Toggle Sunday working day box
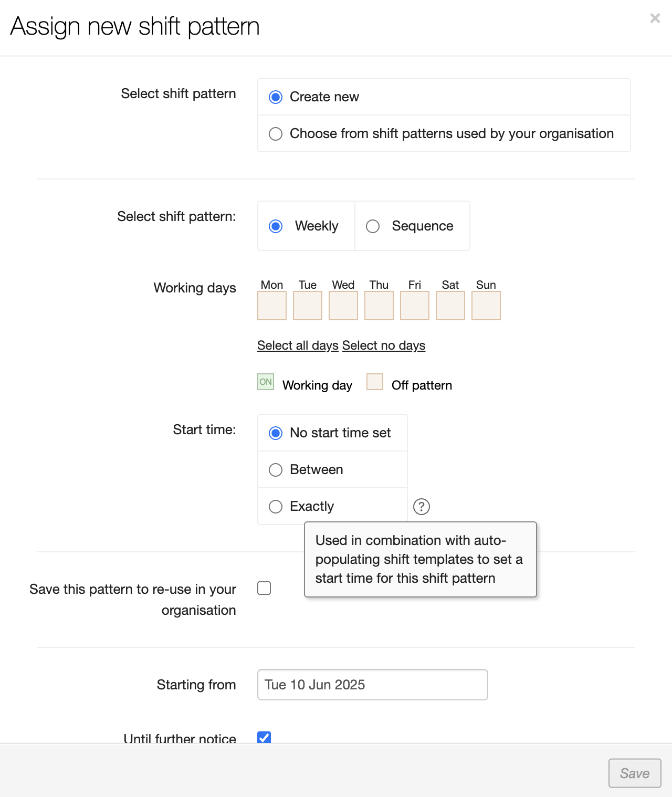This screenshot has width=672, height=797. 486,306
